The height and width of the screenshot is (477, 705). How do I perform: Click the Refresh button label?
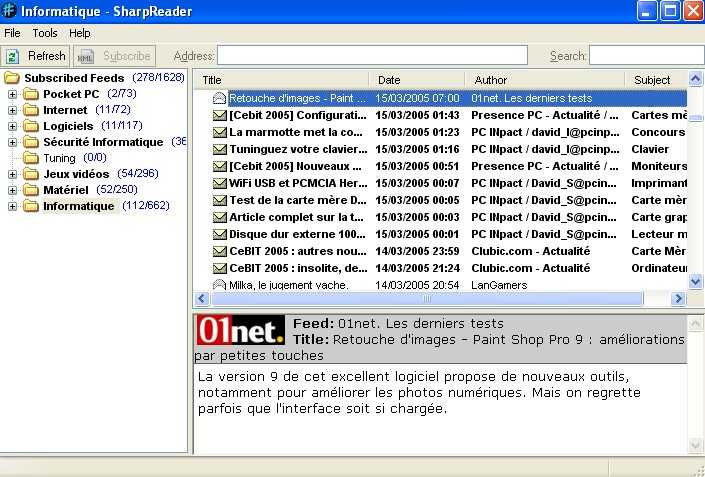coord(47,56)
